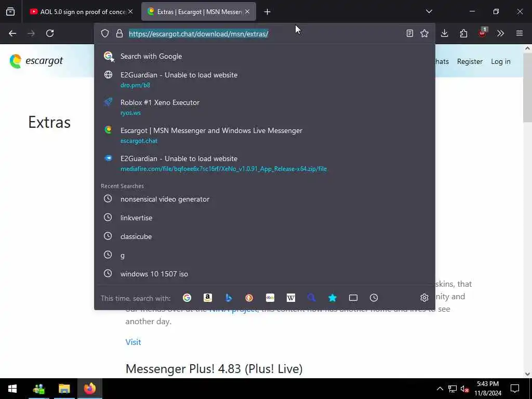Search bookmarks using the star icon

332,298
